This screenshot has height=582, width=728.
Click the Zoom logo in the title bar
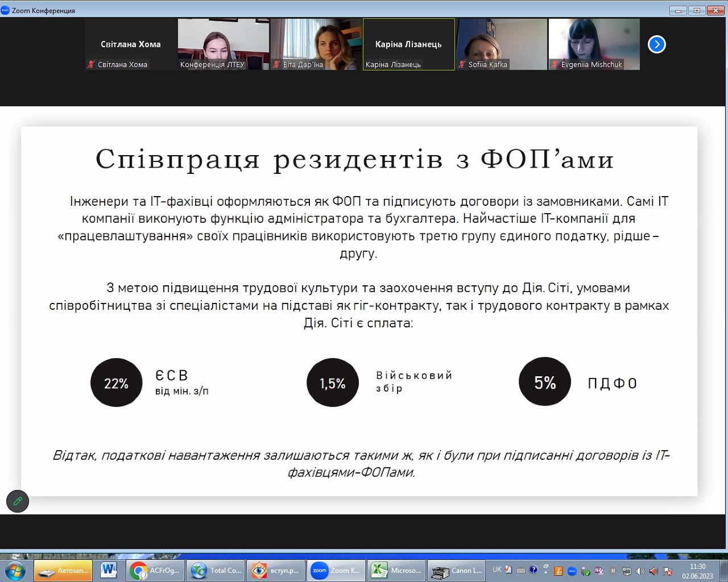[x=6, y=10]
